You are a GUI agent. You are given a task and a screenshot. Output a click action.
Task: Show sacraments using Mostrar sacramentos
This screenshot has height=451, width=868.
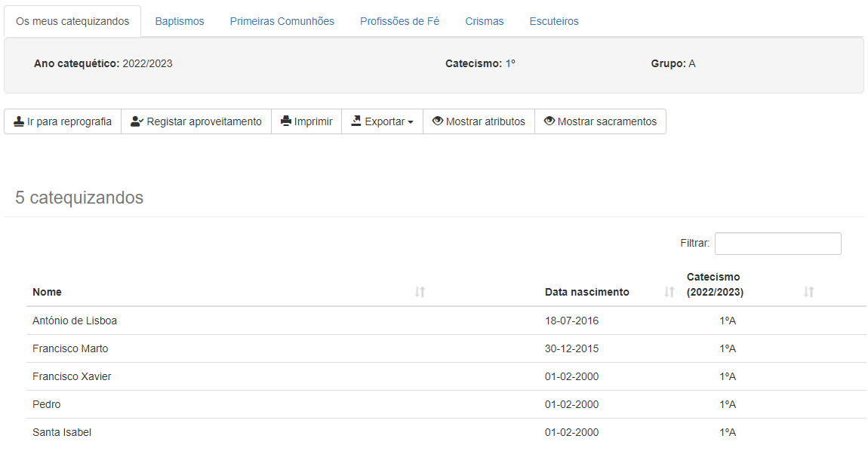[x=600, y=121]
